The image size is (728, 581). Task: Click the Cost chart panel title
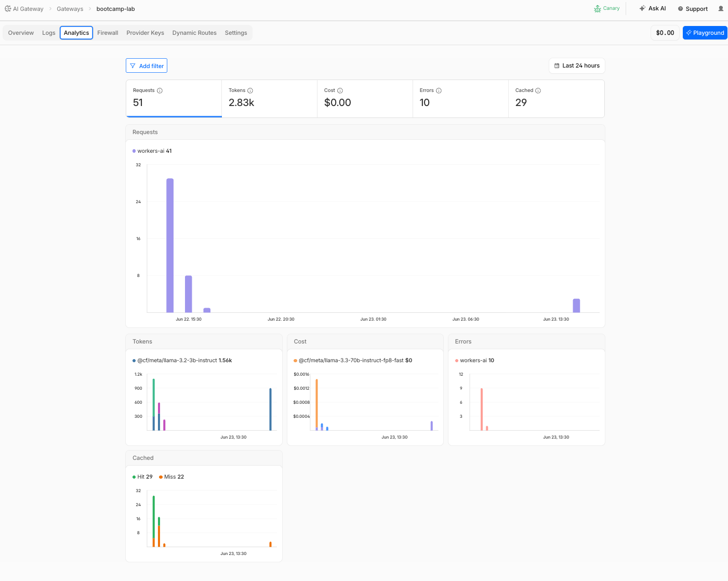coord(300,342)
